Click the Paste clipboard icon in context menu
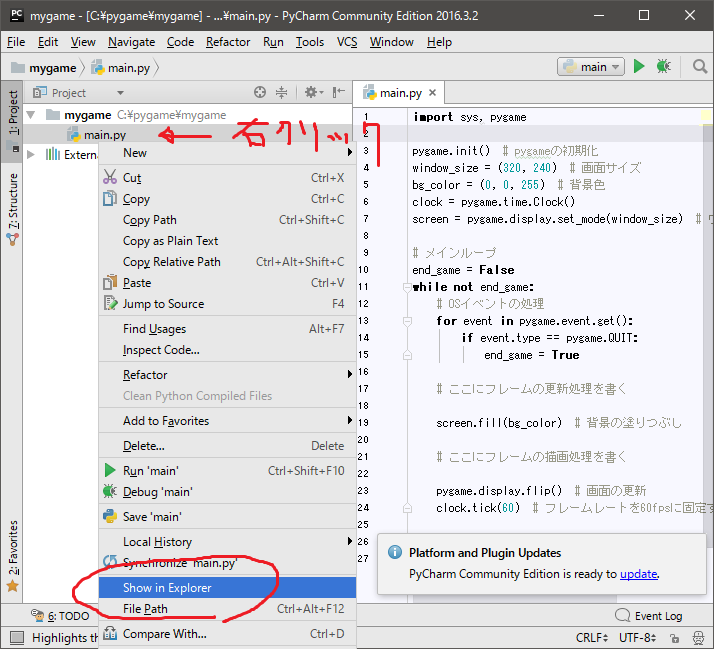The height and width of the screenshot is (649, 714). [x=110, y=282]
